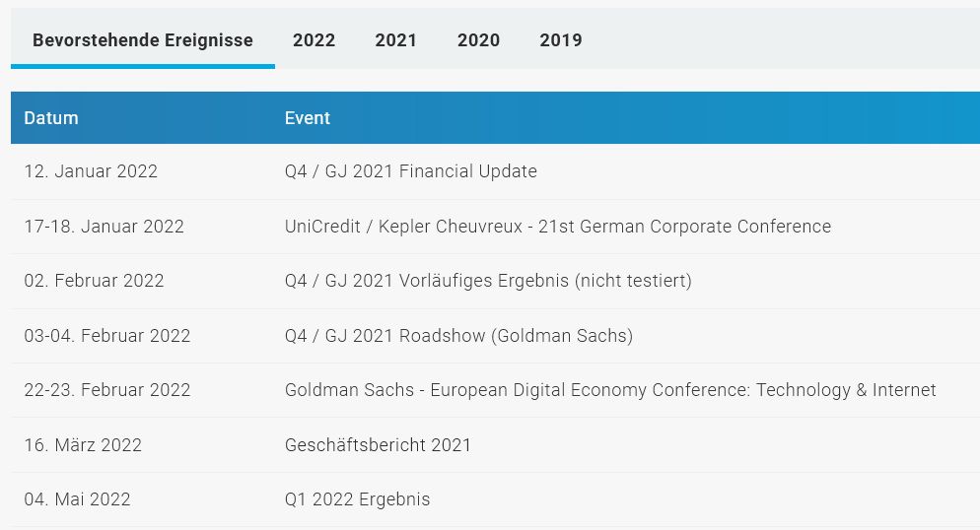Click the 02. Februar 2022 date
Image resolution: width=980 pixels, height=530 pixels.
[94, 281]
